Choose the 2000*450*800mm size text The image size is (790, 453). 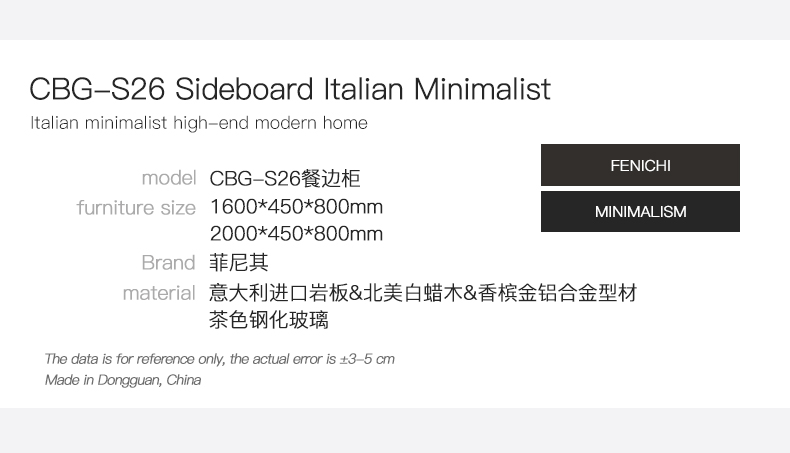click(x=296, y=234)
